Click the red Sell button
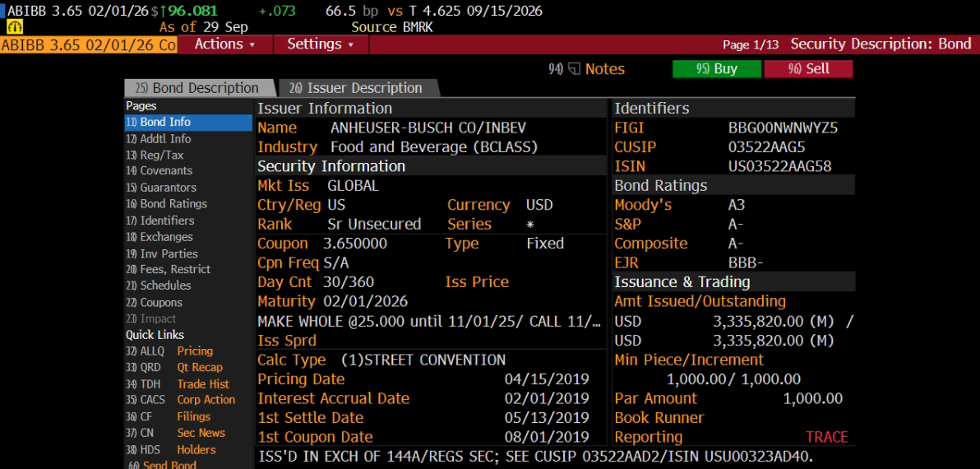 click(x=809, y=69)
